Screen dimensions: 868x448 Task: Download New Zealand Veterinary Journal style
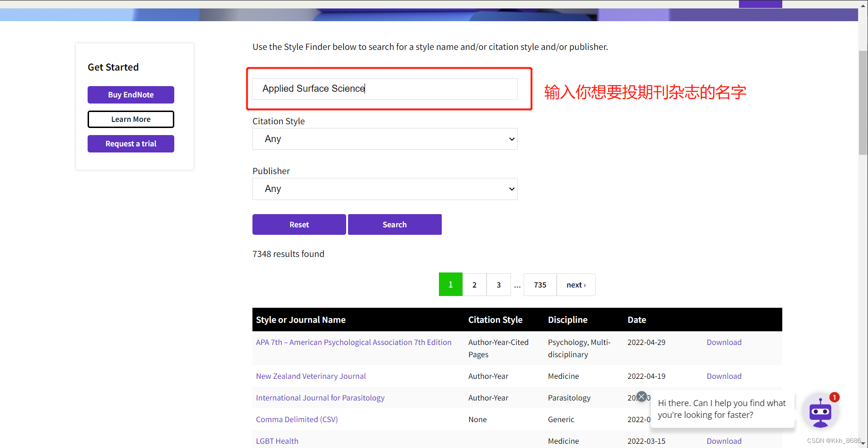pos(724,376)
